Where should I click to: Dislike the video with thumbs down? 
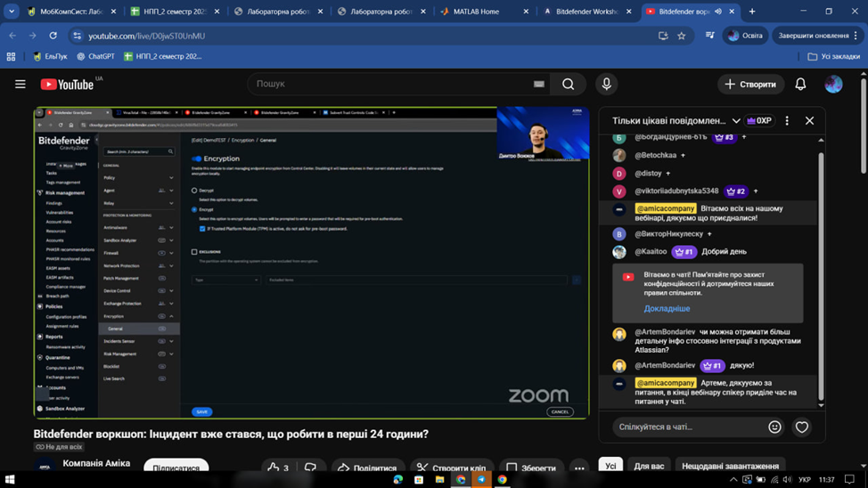pos(310,468)
